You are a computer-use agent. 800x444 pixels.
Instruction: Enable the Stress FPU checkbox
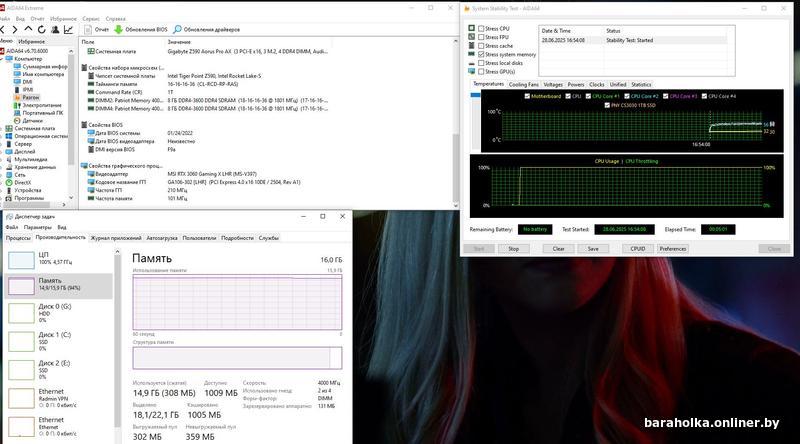coord(481,37)
